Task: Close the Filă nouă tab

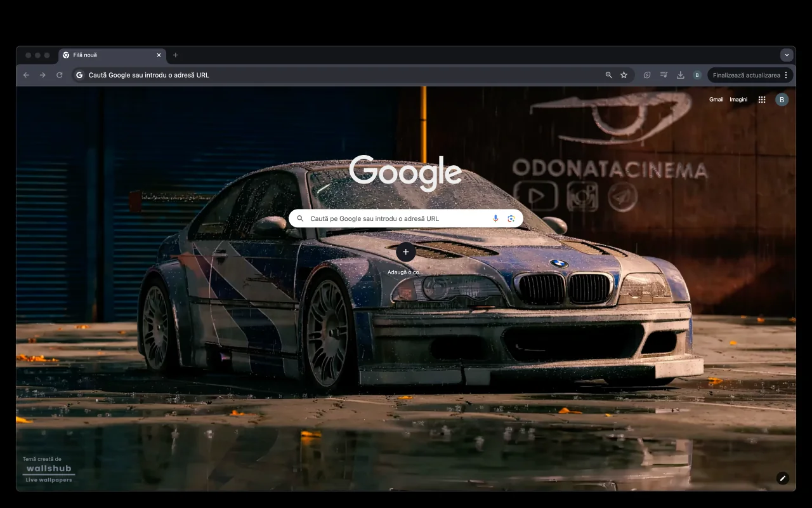Action: [159, 55]
